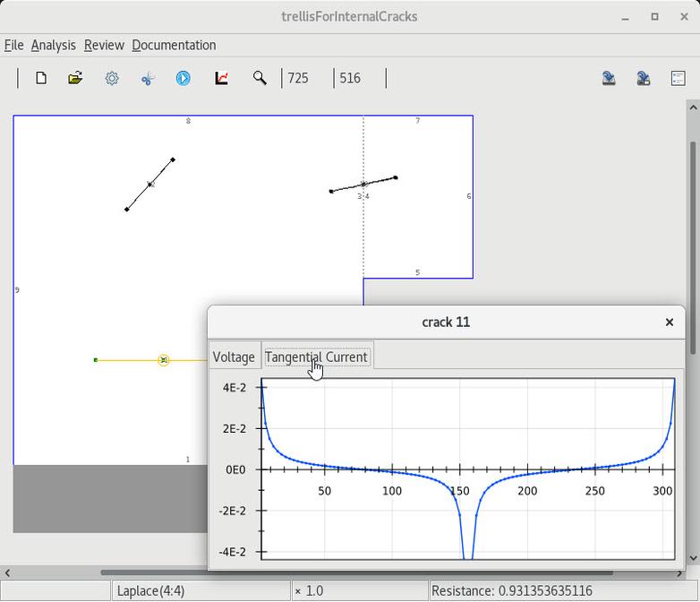Select the scissors cut tool
The image size is (700, 602).
148,79
